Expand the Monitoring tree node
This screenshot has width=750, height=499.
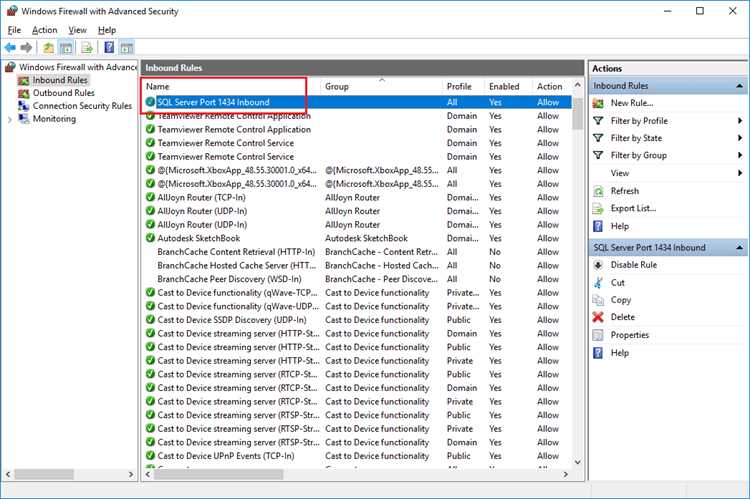[10, 120]
